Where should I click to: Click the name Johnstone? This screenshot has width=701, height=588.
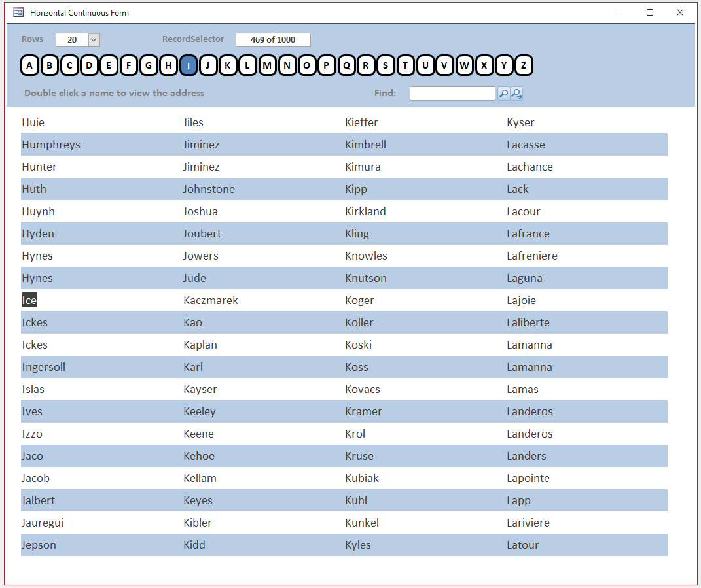pos(209,189)
